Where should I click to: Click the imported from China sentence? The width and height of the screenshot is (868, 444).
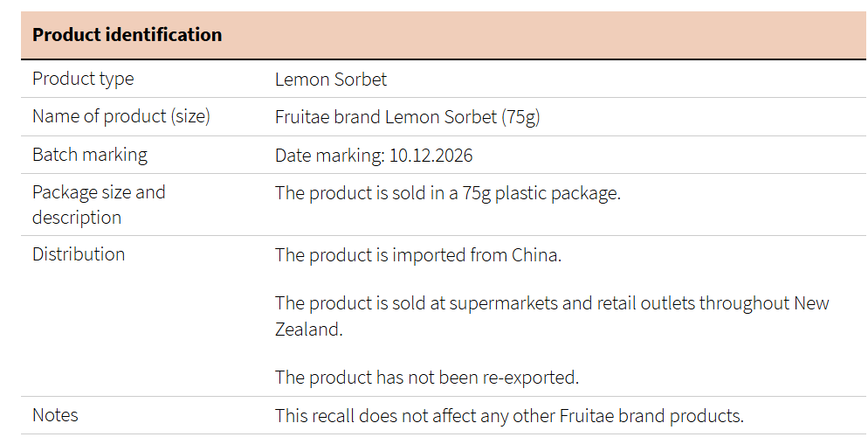[418, 255]
